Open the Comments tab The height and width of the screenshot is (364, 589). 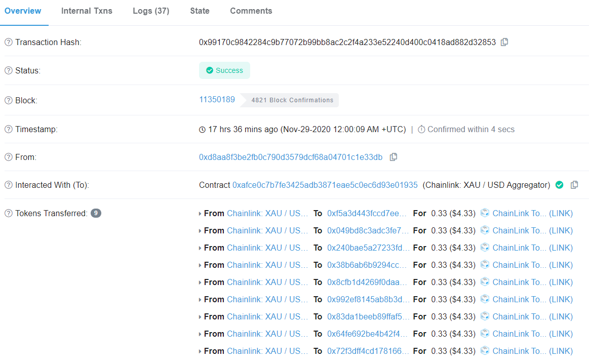click(x=251, y=11)
